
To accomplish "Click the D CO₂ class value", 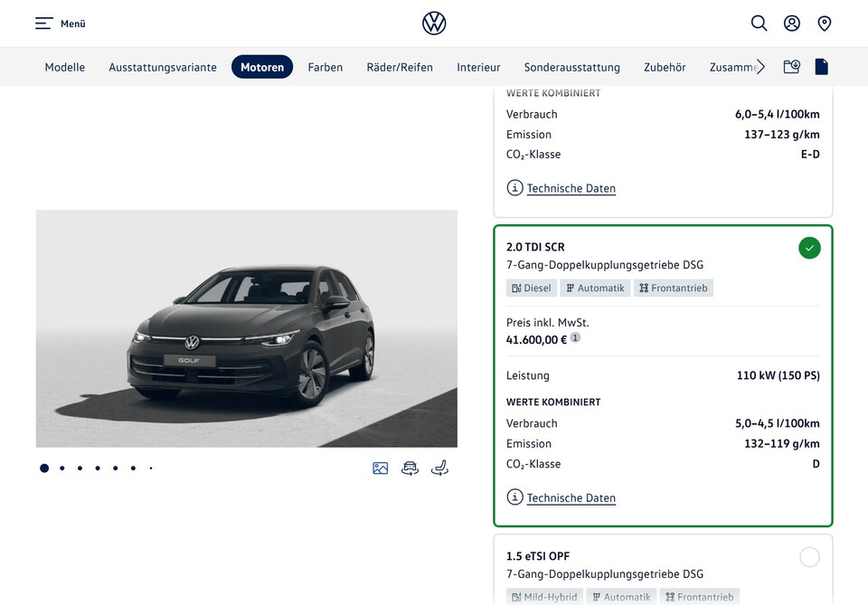I will (x=816, y=464).
